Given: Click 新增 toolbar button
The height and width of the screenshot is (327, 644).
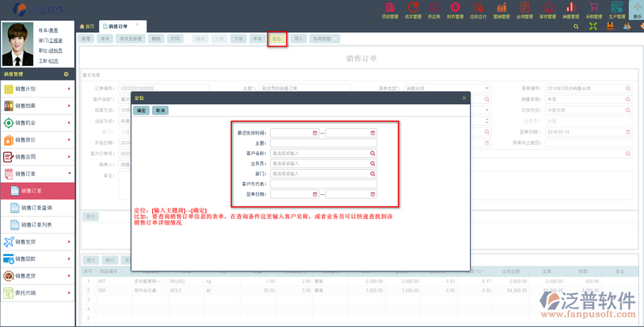Looking at the screenshot, I should [86, 39].
